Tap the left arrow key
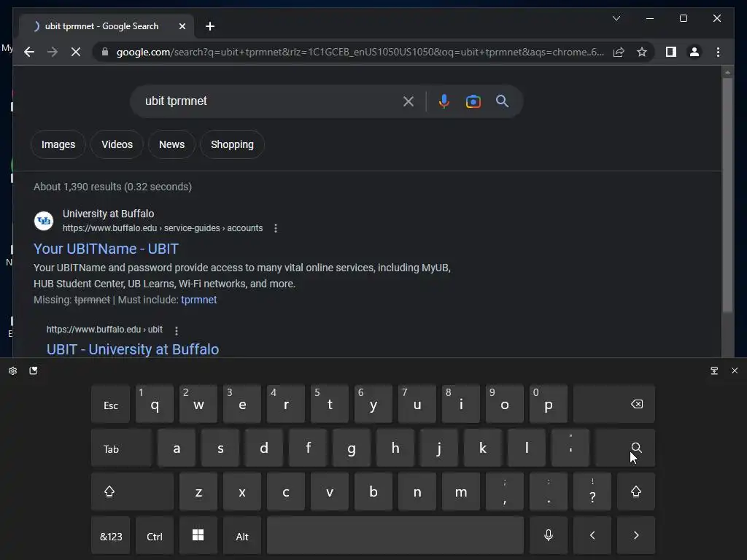Viewport: 747px width, 560px height. [592, 536]
